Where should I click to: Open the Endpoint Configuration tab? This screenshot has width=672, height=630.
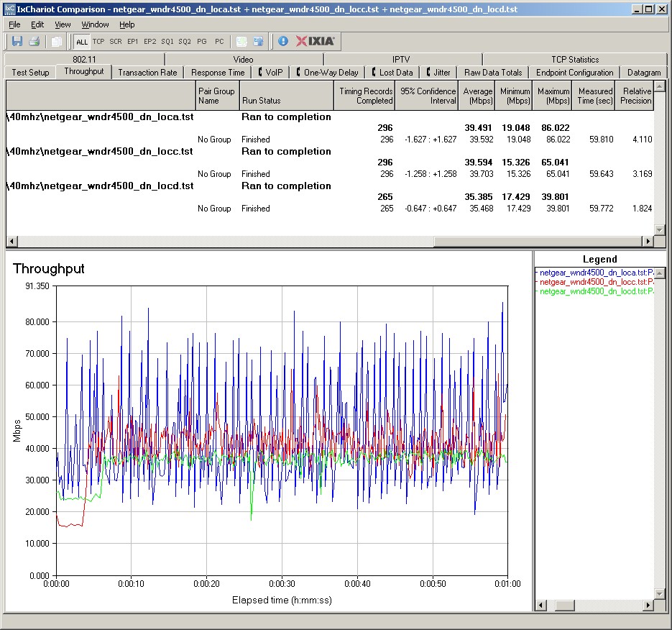click(x=575, y=73)
